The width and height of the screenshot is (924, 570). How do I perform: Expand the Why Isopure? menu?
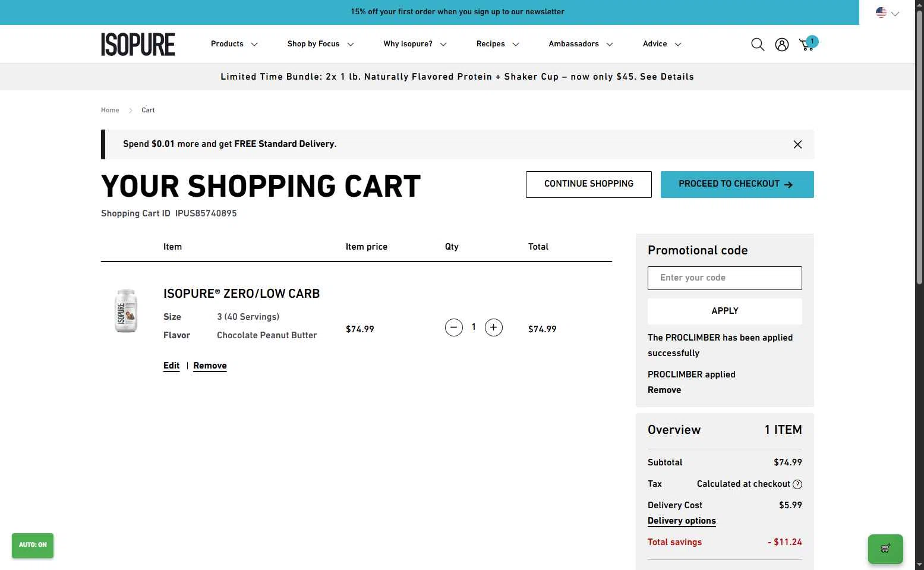[415, 44]
